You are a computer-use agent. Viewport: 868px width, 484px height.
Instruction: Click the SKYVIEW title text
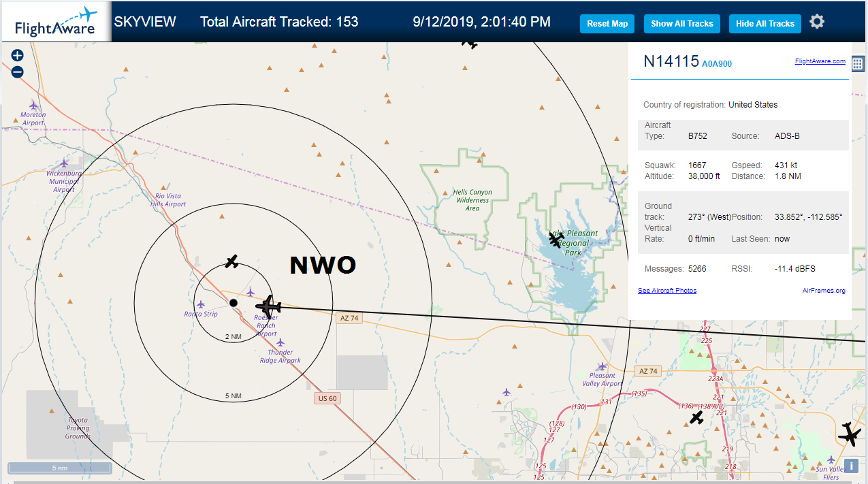point(145,22)
